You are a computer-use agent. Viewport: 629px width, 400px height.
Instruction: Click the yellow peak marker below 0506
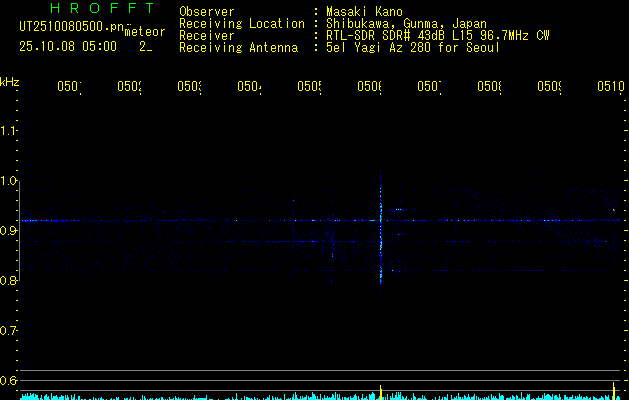click(381, 392)
